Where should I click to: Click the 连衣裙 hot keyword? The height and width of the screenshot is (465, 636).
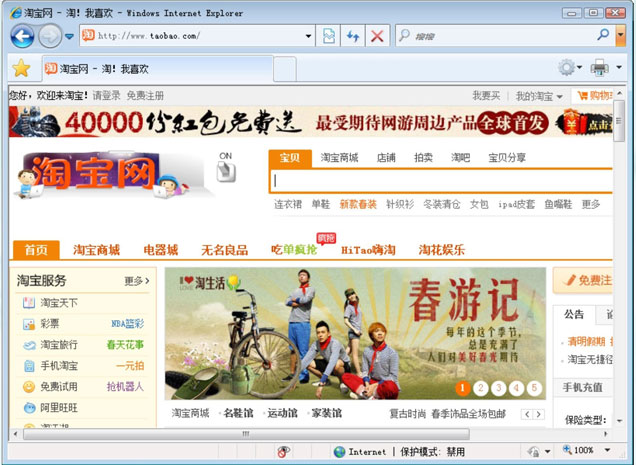[x=288, y=204]
